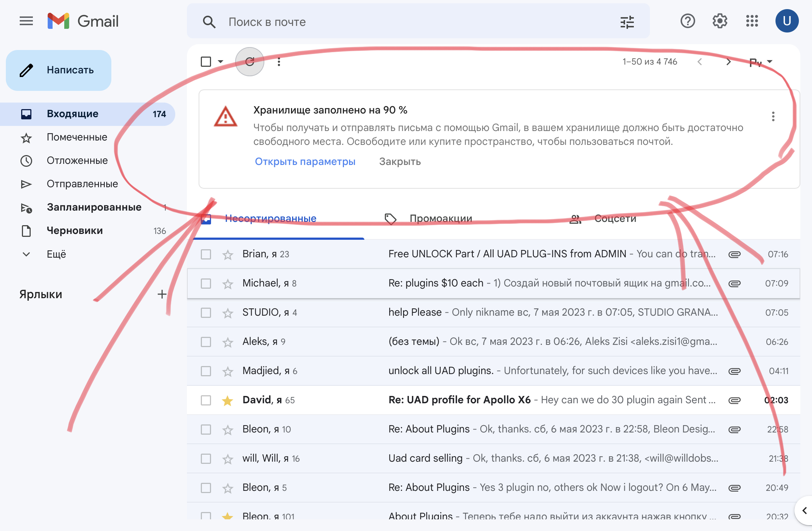Open search filter options icon
Screen dimensions: 812x531
(627, 22)
